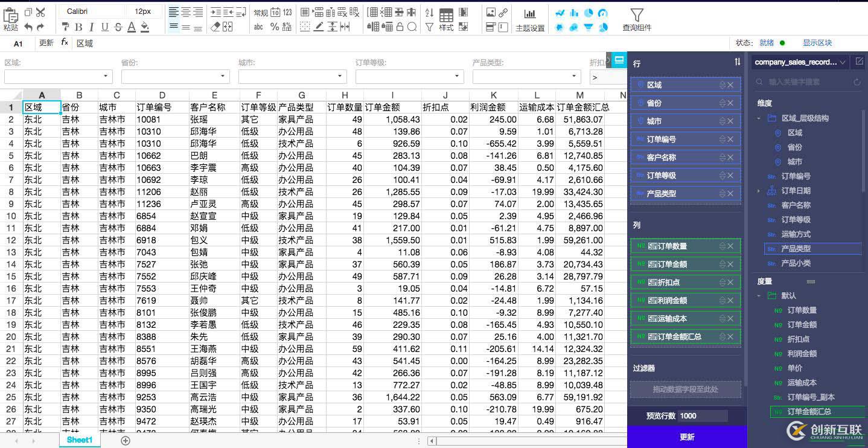Remove 区域 from the rows panel

(730, 85)
